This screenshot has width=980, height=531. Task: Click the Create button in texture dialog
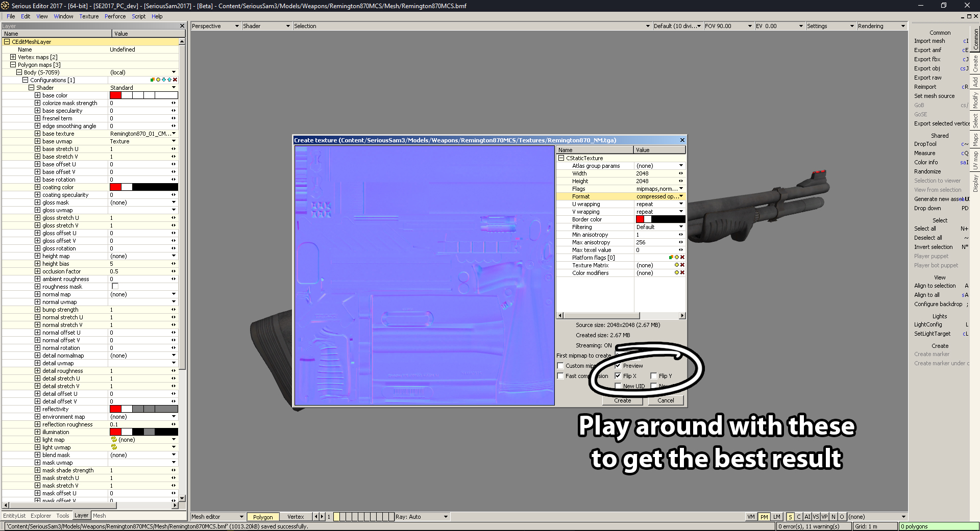(x=622, y=400)
